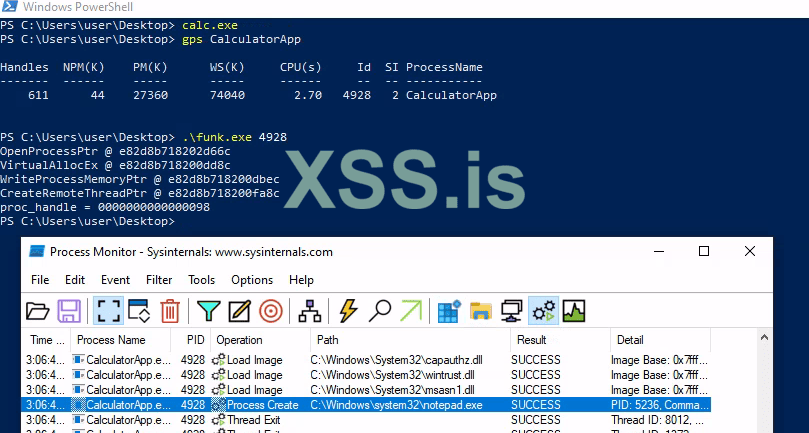Click the proc_handle output line in PowerShell
The width and height of the screenshot is (809, 433).
[x=105, y=207]
